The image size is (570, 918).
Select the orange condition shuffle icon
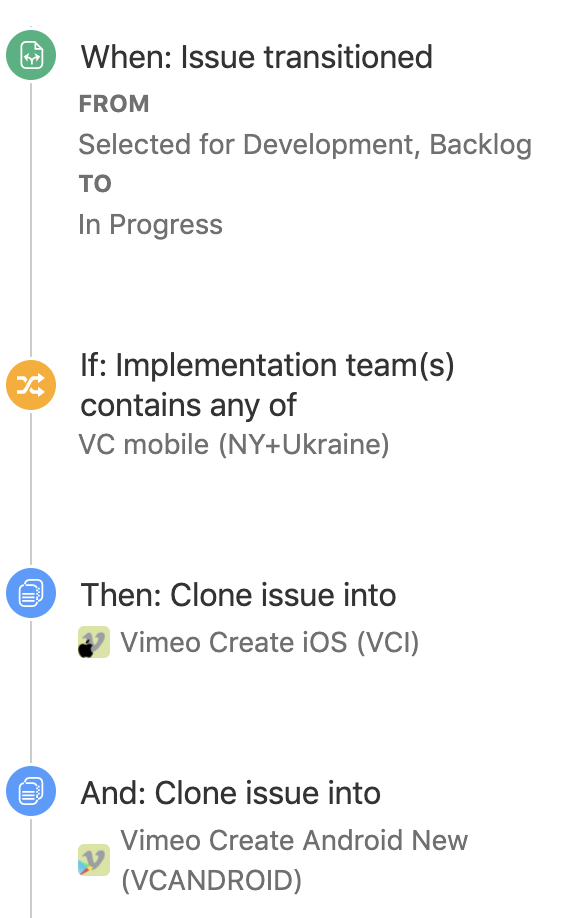[31, 385]
